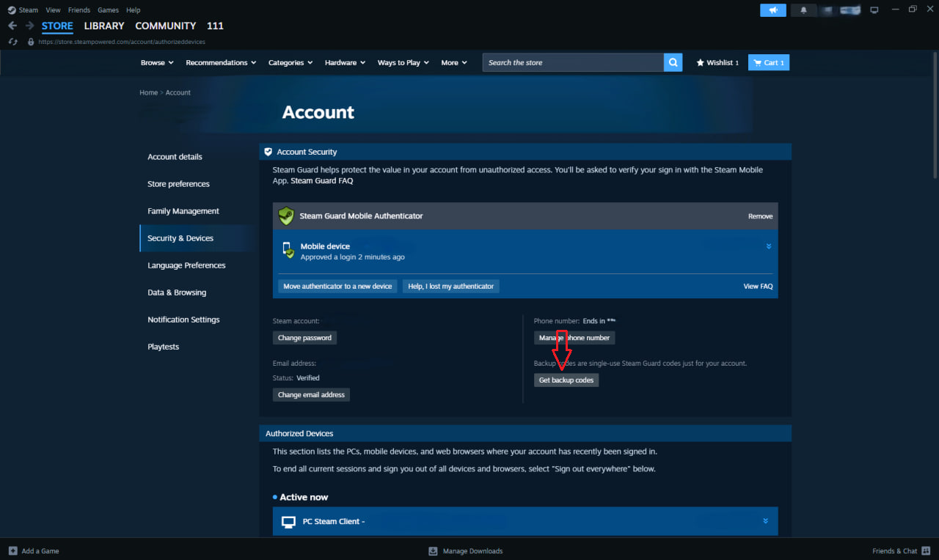Screen dimensions: 939x560
Task: Open the View FAQ link
Action: (x=758, y=286)
